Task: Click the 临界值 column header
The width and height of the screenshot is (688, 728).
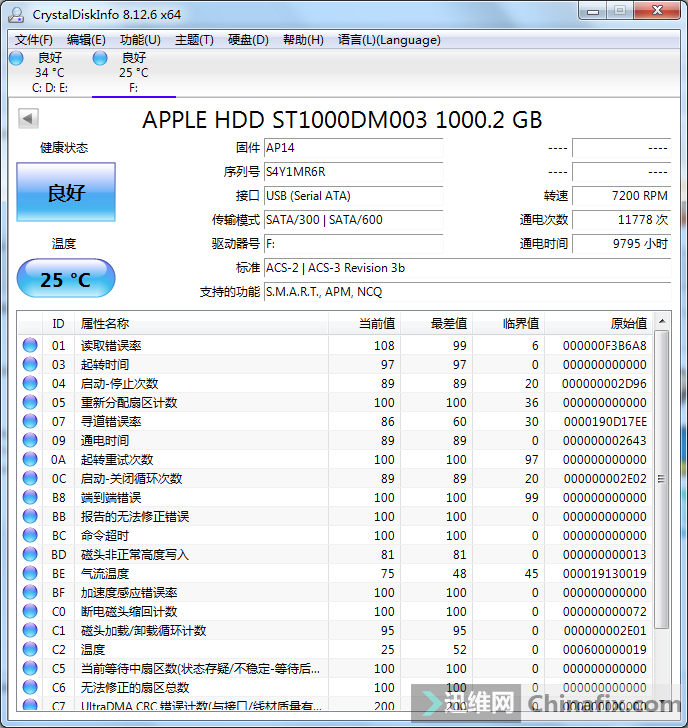Action: click(x=508, y=324)
